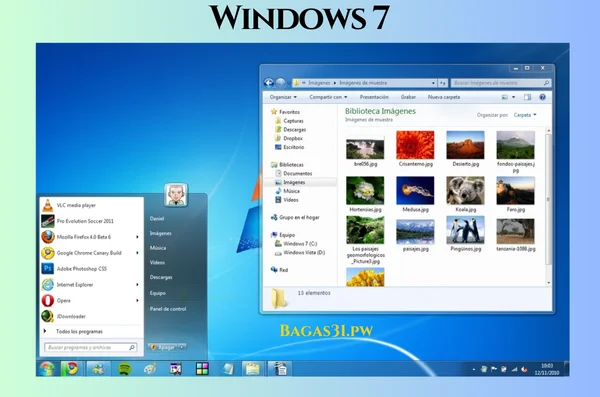Image resolution: width=600 pixels, height=397 pixels.
Task: Click Grabar in Explorer toolbar
Action: point(408,97)
